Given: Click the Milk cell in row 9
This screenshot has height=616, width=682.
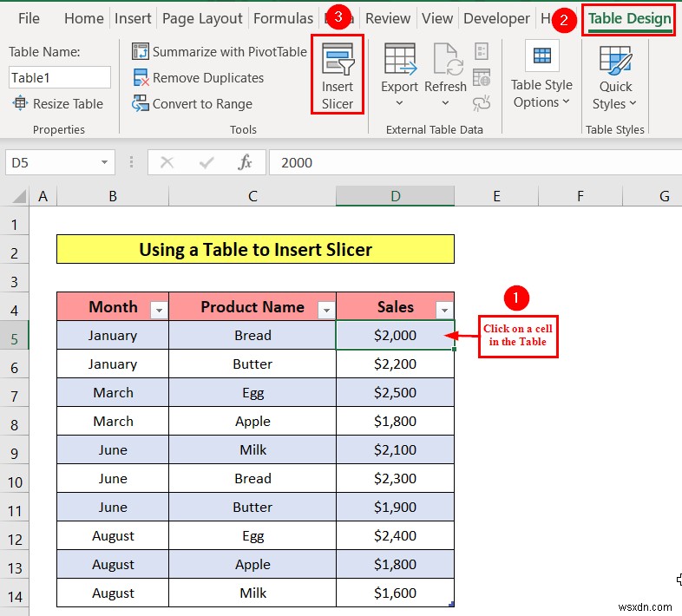Looking at the screenshot, I should tap(252, 449).
